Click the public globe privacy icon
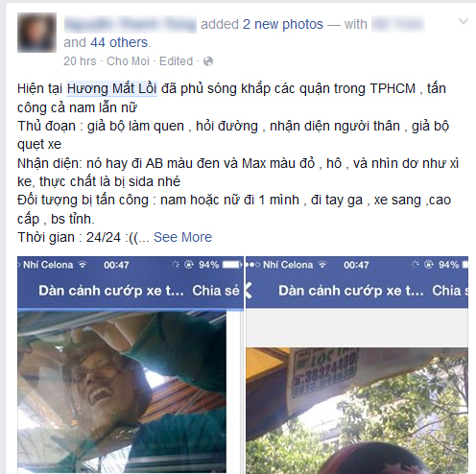Screen dimensions: 476x474 (x=208, y=61)
